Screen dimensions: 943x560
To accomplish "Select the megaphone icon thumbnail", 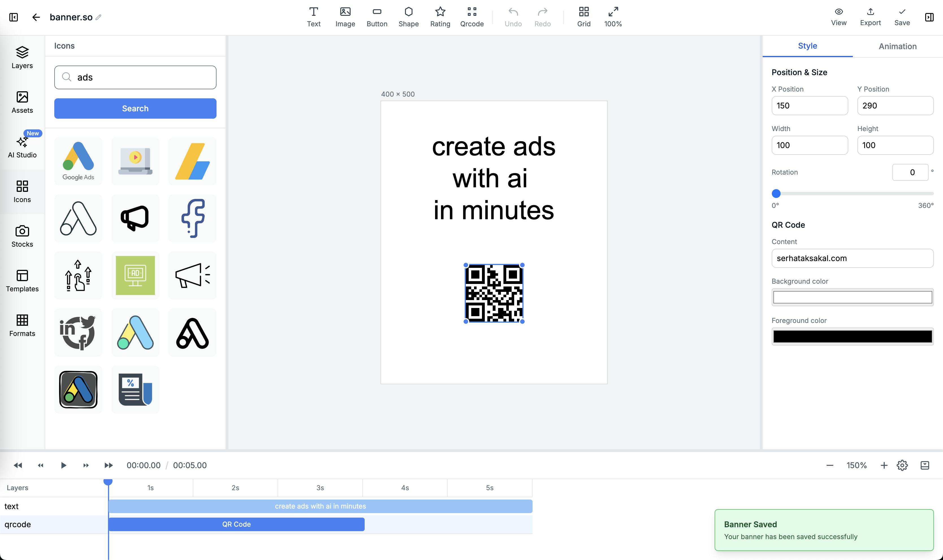I will tap(135, 218).
